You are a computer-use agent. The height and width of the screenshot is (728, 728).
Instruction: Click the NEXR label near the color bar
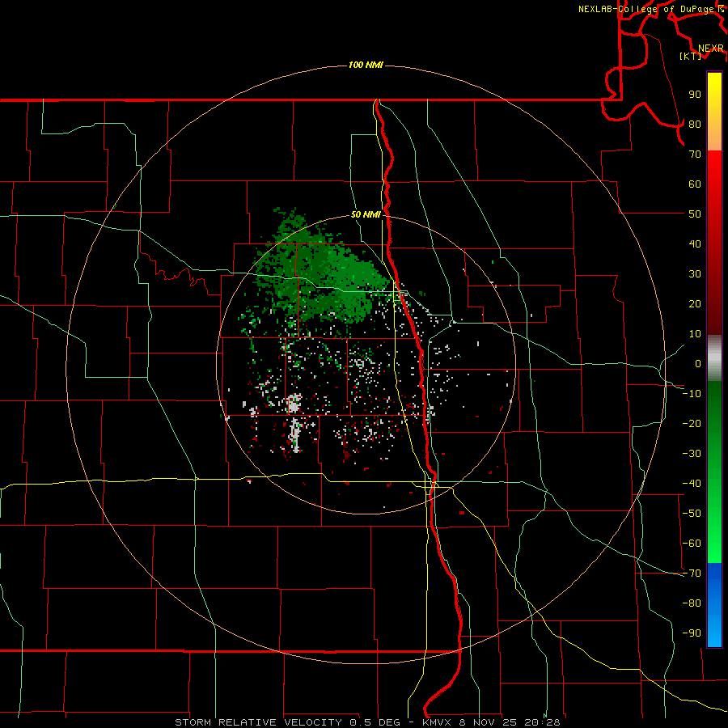(x=711, y=49)
